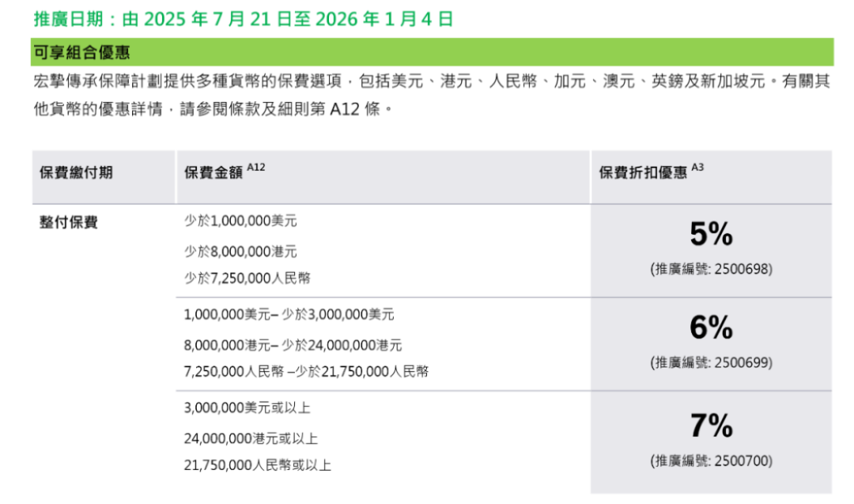Click the 保費繳付期 column header
The height and width of the screenshot is (504, 854).
pos(76,172)
